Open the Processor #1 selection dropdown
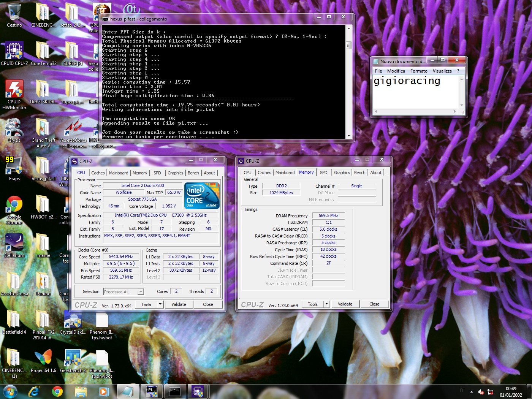Image resolution: width=532 pixels, height=399 pixels. [123, 291]
